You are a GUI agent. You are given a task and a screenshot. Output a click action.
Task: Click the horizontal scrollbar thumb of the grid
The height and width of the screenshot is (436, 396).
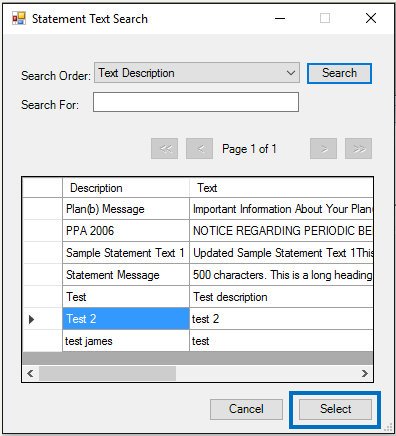point(107,373)
